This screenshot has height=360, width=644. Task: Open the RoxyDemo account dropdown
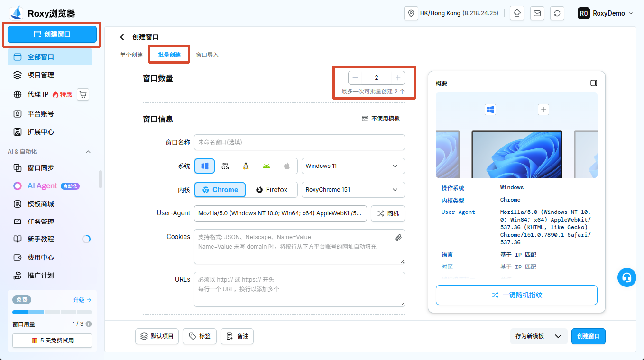pyautogui.click(x=606, y=13)
